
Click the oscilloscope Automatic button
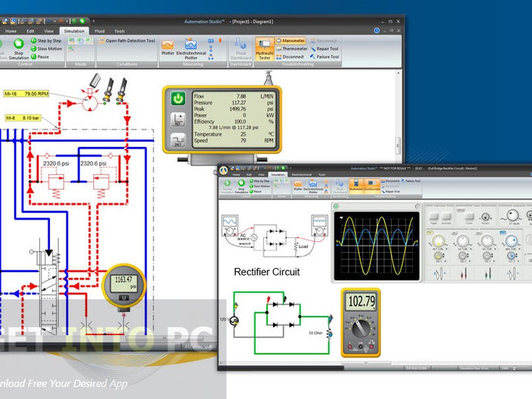pyautogui.click(x=446, y=216)
